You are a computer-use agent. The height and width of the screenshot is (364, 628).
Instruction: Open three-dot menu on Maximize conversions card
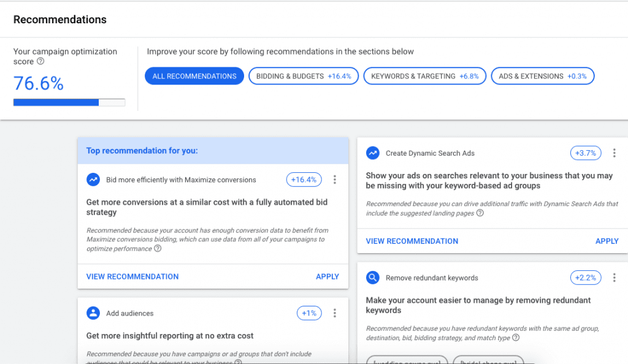335,180
